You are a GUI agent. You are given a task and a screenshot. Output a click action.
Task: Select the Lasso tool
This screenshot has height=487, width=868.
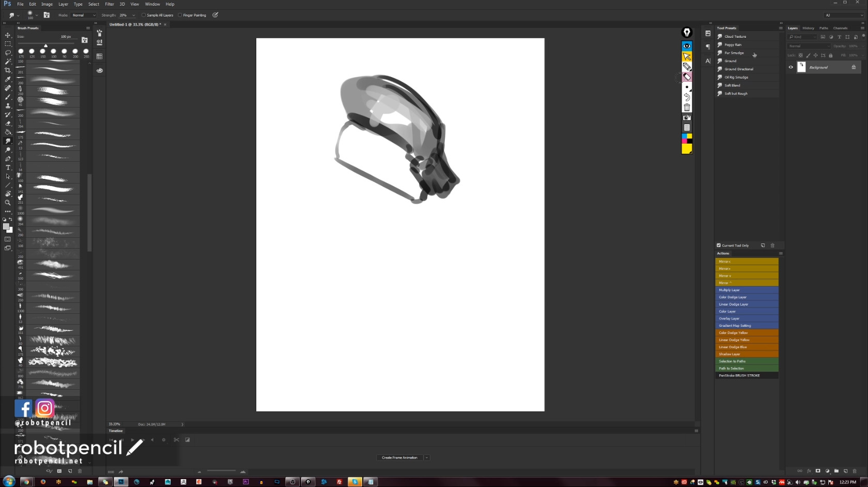(x=8, y=53)
